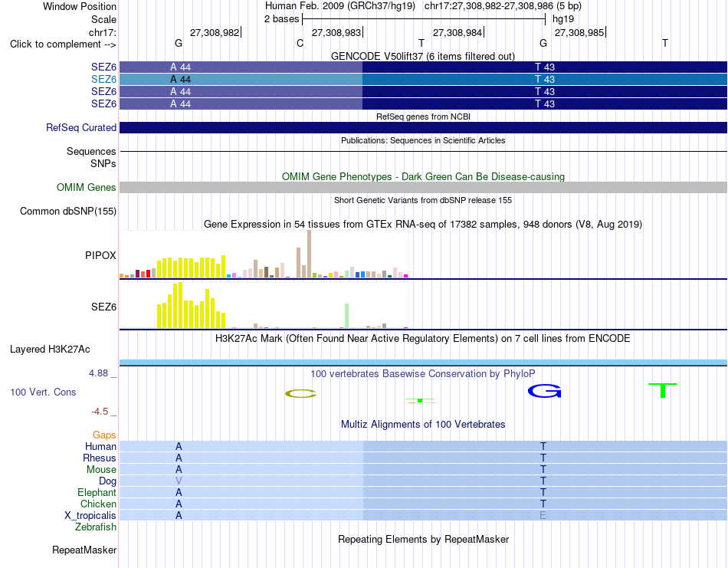Open 'Repeating Elements by RepeatMasker' title
Viewport: 728px width, 568px height.
(423, 539)
